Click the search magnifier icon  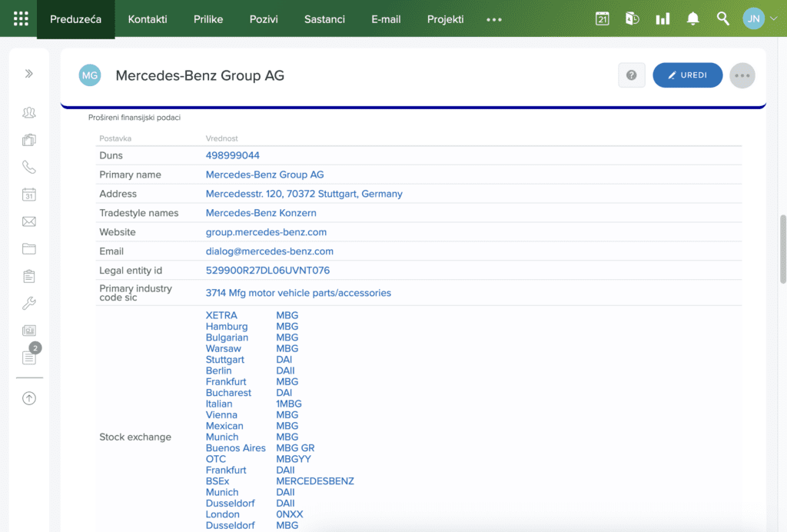pos(722,19)
